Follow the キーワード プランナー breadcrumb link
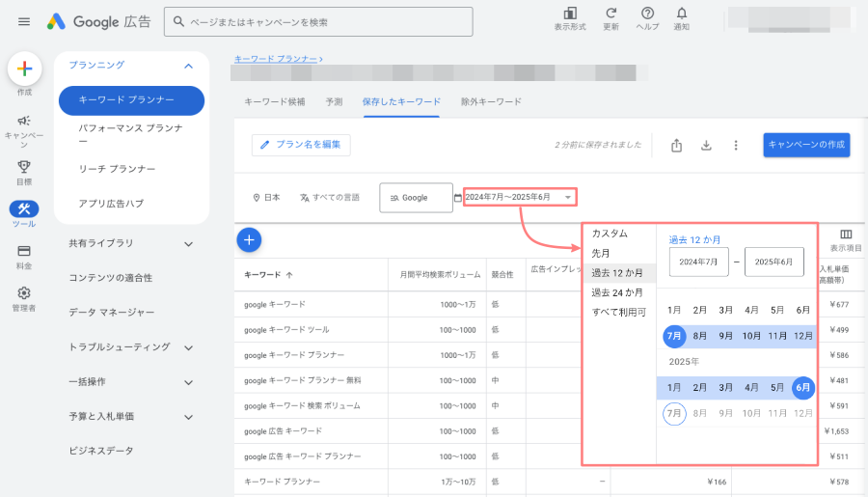 (276, 59)
